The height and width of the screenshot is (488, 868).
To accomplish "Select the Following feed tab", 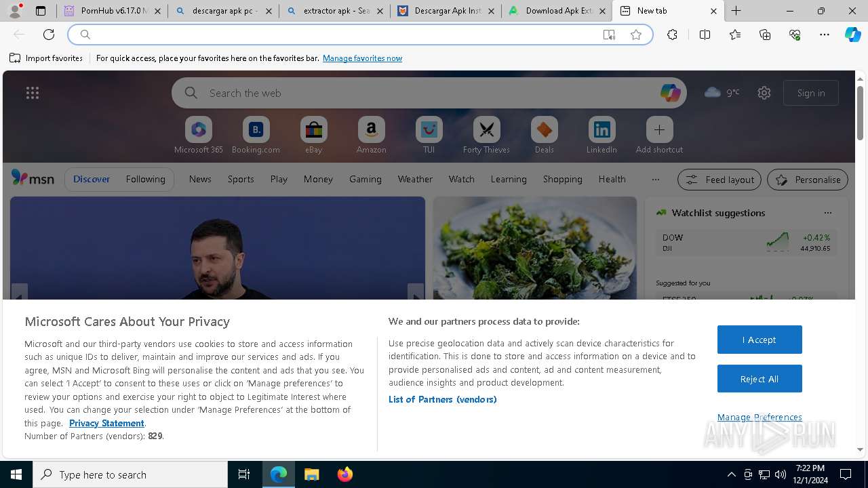I will (145, 179).
